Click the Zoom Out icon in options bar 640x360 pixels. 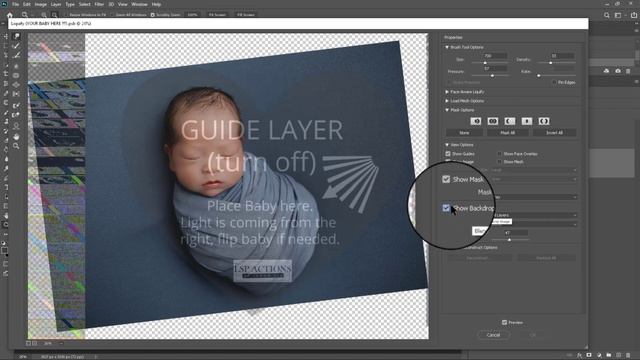click(54, 15)
